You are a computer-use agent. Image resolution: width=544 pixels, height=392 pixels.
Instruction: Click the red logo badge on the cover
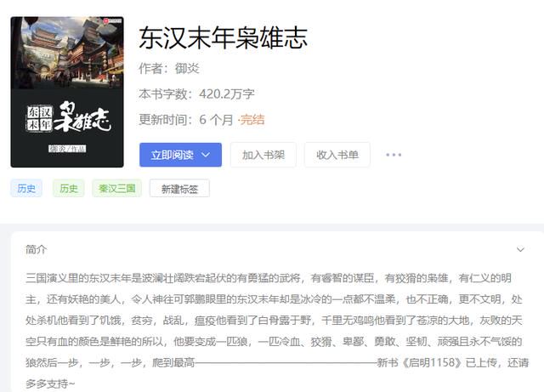point(112,20)
